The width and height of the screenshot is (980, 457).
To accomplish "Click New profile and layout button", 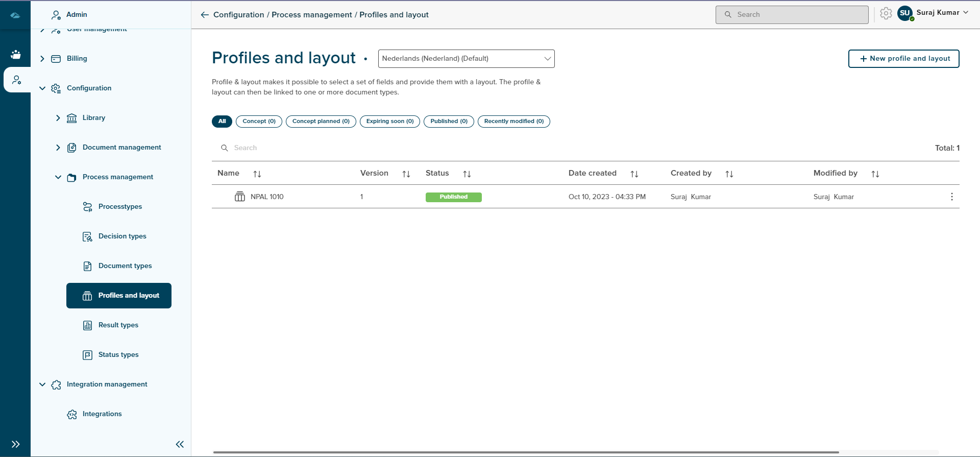I will click(x=903, y=59).
